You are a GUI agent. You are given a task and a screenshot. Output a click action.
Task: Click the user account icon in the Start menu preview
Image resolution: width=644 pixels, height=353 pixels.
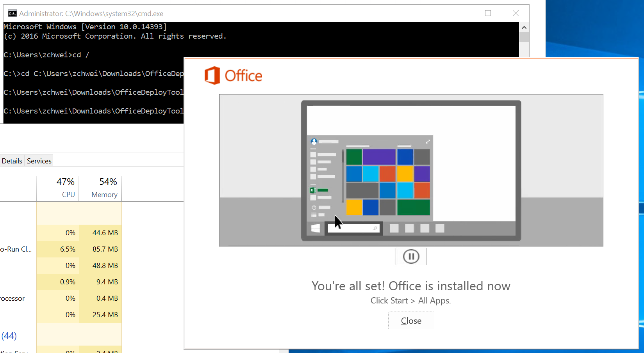[314, 141]
